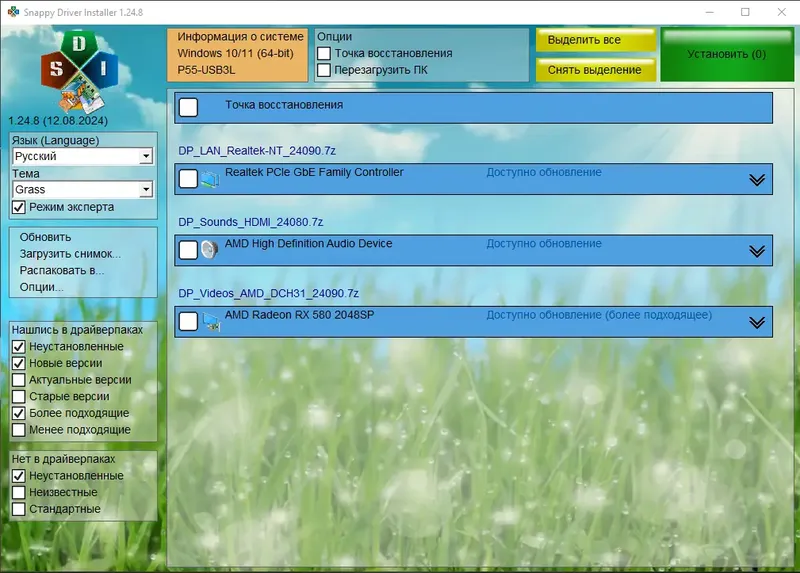Open the Информация о системе panel
Screen dimensions: 800x573
pyautogui.click(x=238, y=55)
